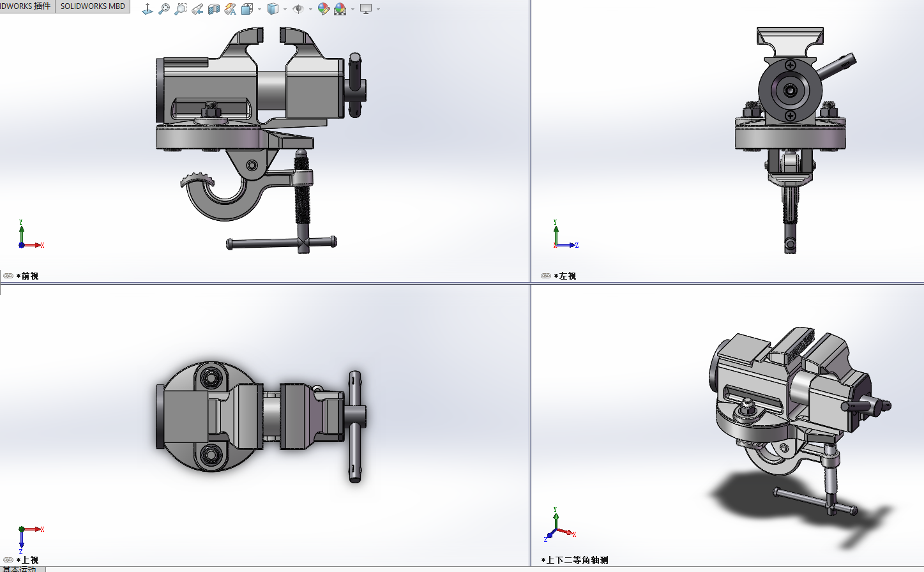Expand the View Settings dropdown arrow
The image size is (924, 572).
pyautogui.click(x=379, y=9)
